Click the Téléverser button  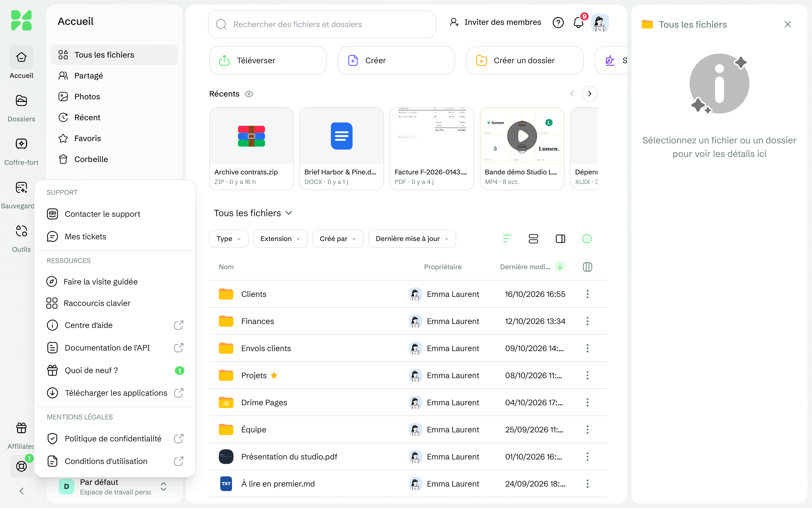click(x=267, y=60)
